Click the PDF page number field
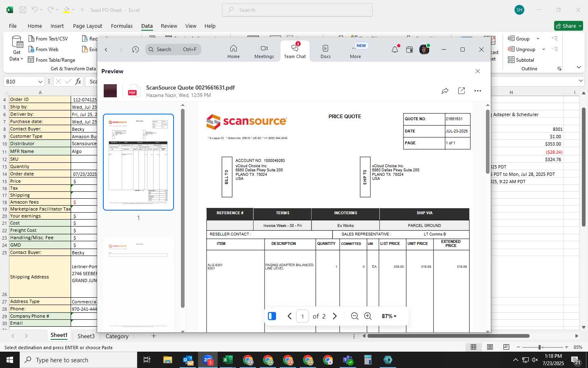The width and height of the screenshot is (588, 368). point(303,316)
